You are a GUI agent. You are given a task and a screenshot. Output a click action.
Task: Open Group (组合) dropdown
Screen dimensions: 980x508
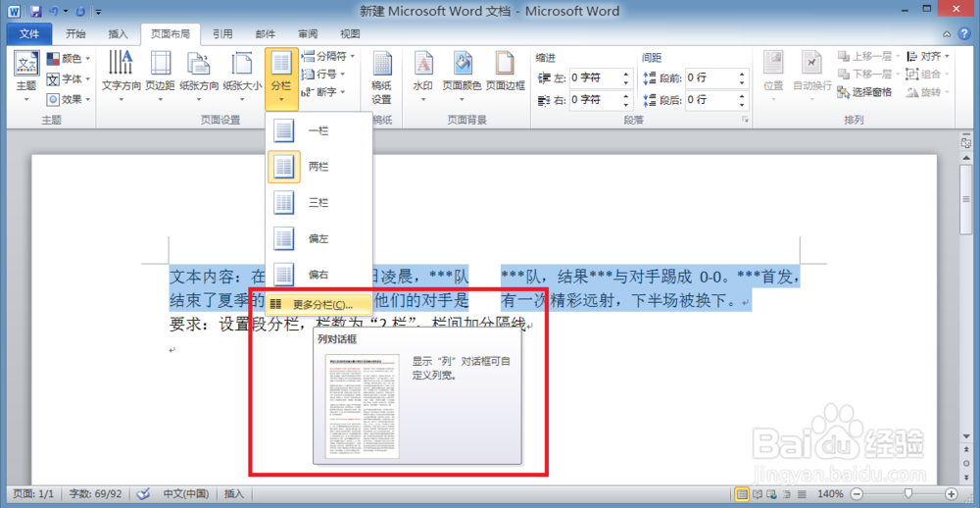pyautogui.click(x=928, y=74)
